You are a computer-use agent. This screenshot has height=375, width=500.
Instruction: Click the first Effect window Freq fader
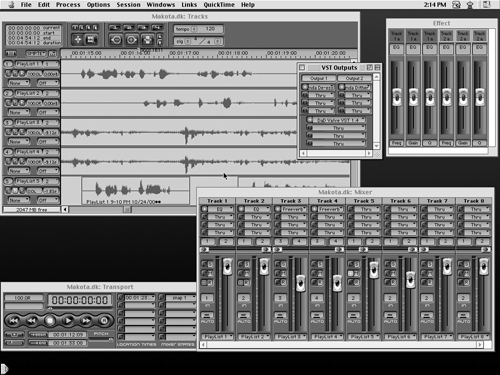[x=397, y=97]
